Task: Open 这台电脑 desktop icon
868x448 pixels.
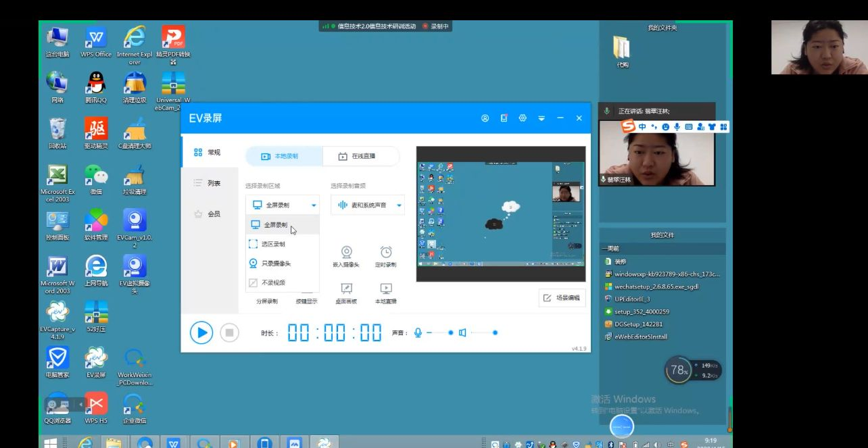Action: click(x=57, y=41)
